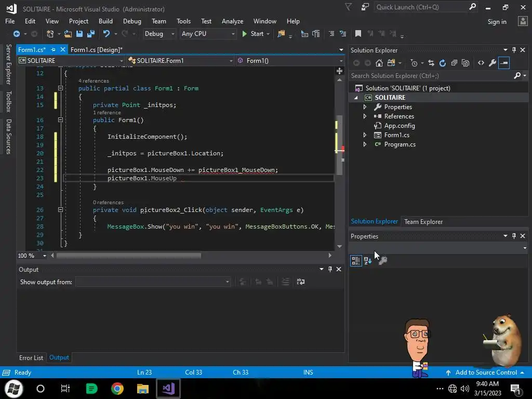Toggle auto hide pin on Output panel
Image resolution: width=532 pixels, height=399 pixels.
click(330, 269)
